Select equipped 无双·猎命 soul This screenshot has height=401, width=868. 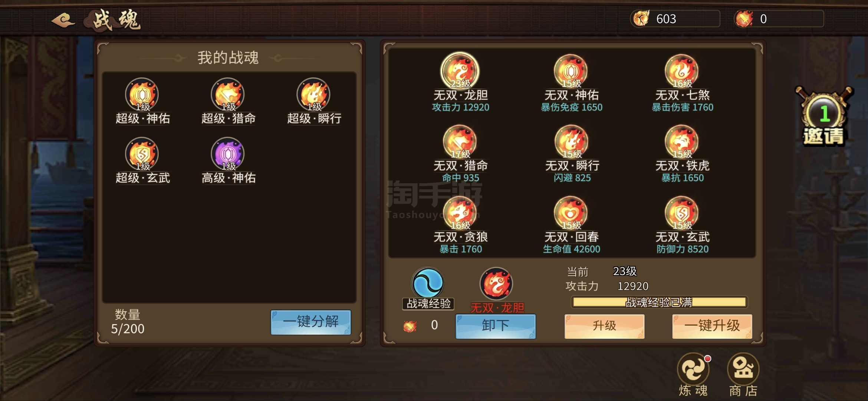(x=460, y=142)
